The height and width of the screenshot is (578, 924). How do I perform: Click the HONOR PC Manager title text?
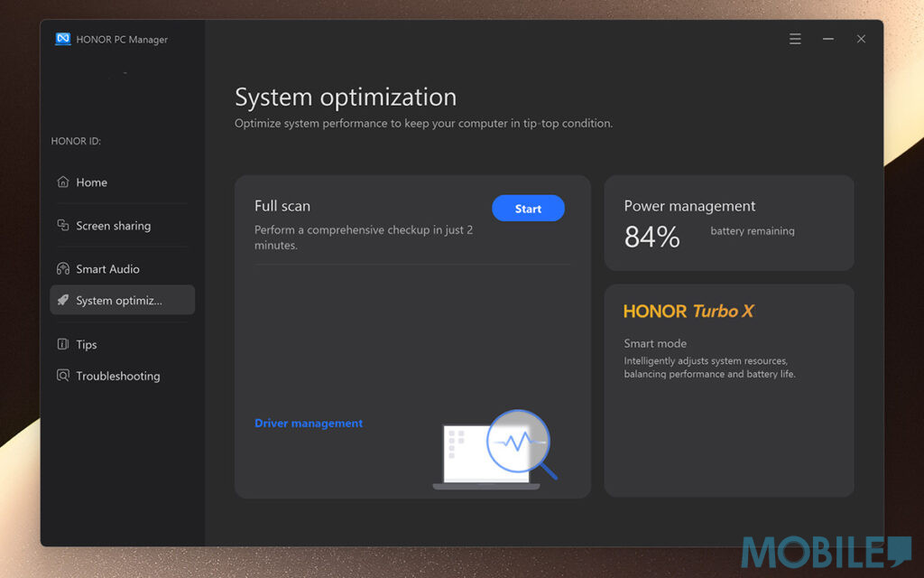(122, 40)
